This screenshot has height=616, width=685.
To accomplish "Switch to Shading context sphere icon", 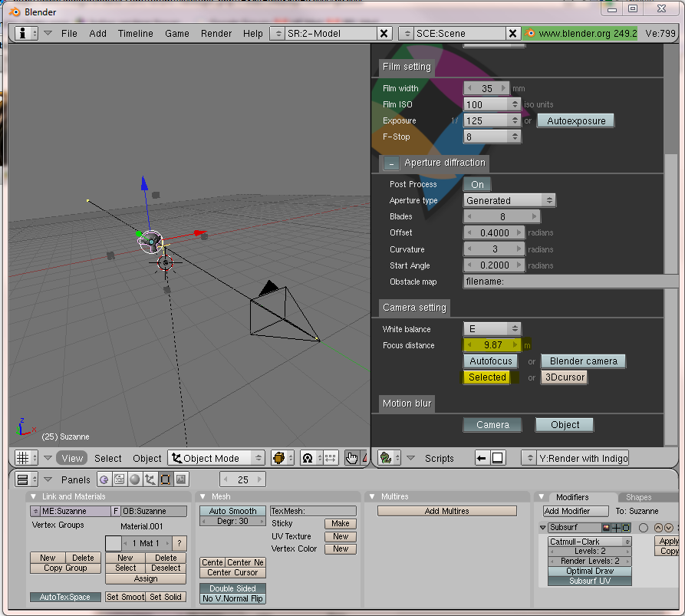I will point(134,479).
